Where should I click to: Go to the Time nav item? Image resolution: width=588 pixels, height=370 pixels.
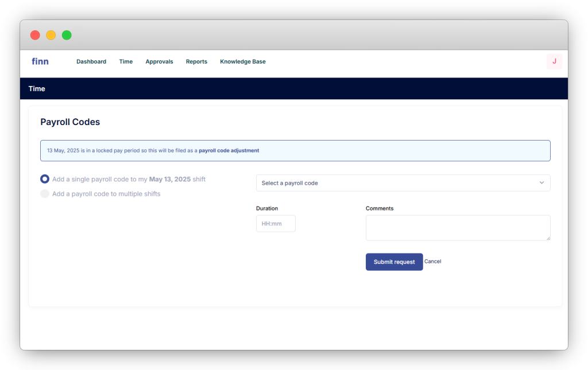tap(126, 62)
